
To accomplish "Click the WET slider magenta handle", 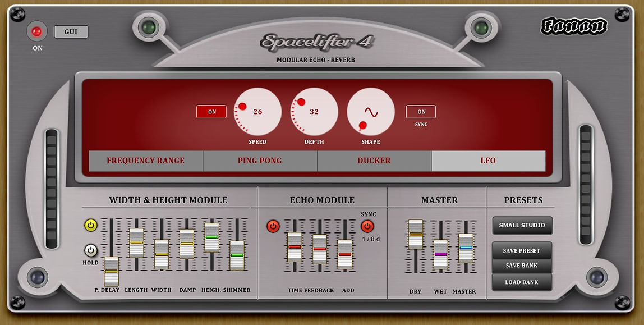I will coord(441,254).
